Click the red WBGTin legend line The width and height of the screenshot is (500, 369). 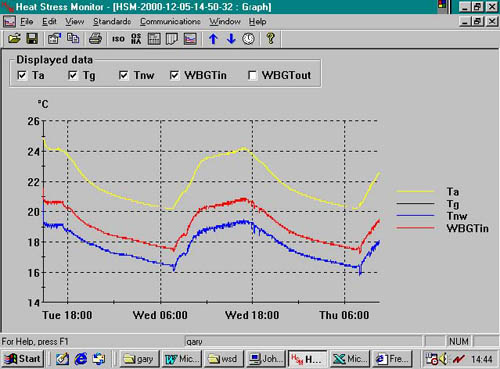click(x=415, y=228)
